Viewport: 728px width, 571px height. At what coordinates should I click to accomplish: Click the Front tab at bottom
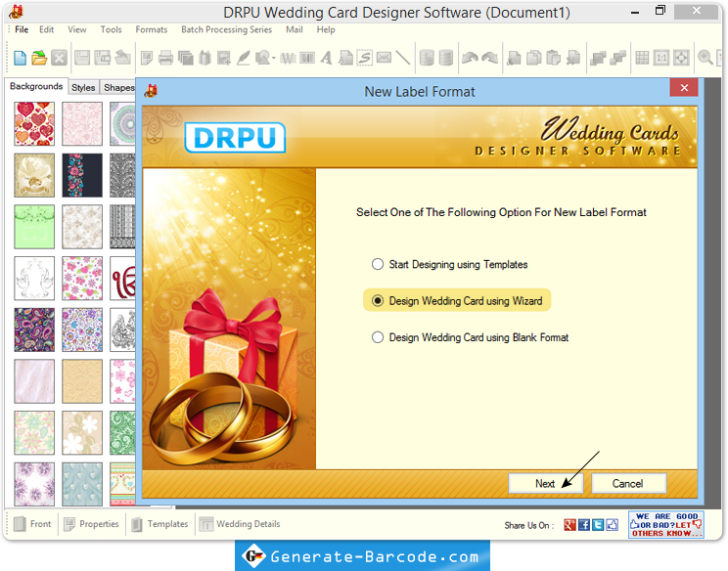click(x=32, y=524)
